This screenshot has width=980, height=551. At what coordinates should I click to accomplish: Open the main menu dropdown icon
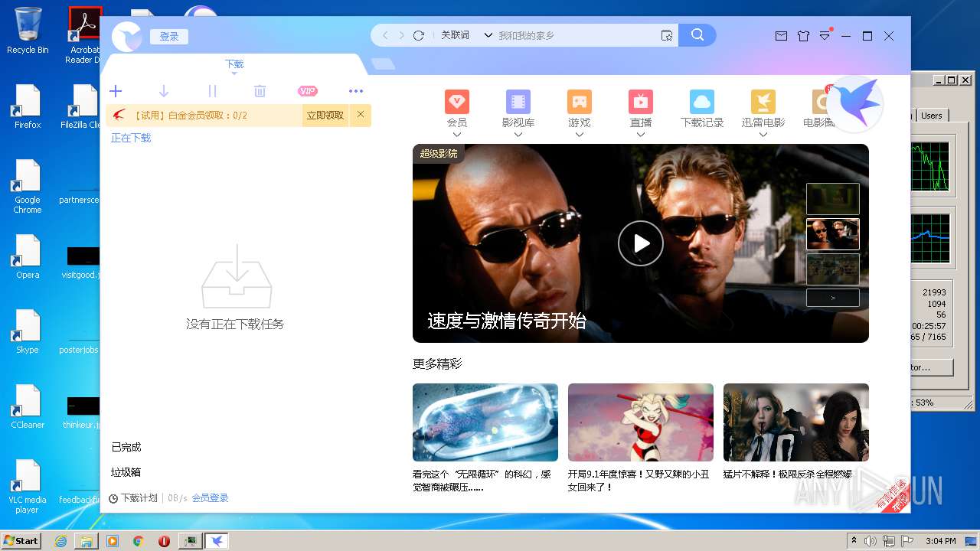tap(825, 35)
